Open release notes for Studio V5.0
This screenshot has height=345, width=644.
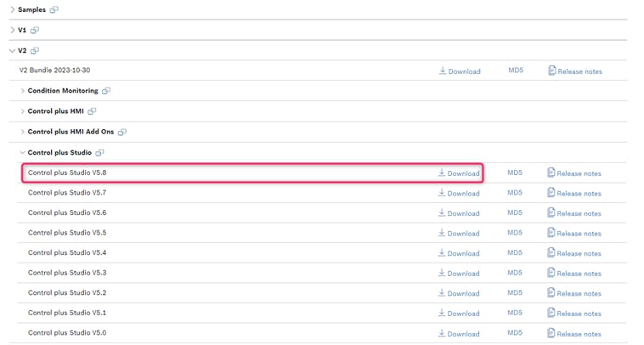[574, 333]
